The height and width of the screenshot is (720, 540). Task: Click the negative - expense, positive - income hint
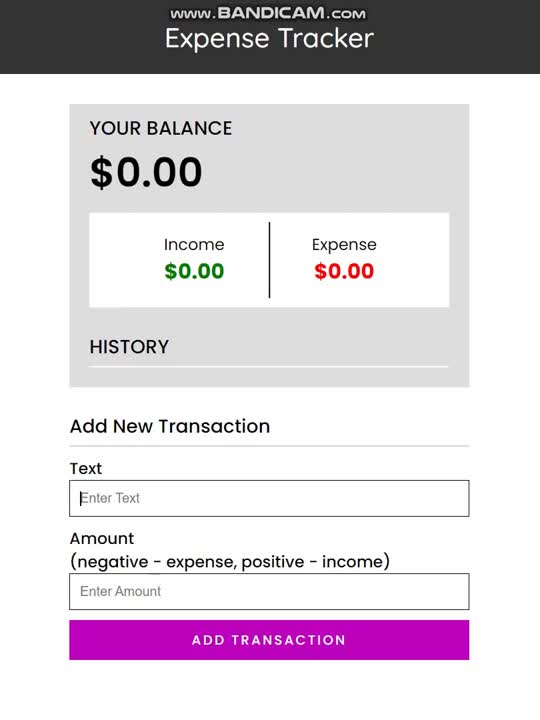pos(230,562)
